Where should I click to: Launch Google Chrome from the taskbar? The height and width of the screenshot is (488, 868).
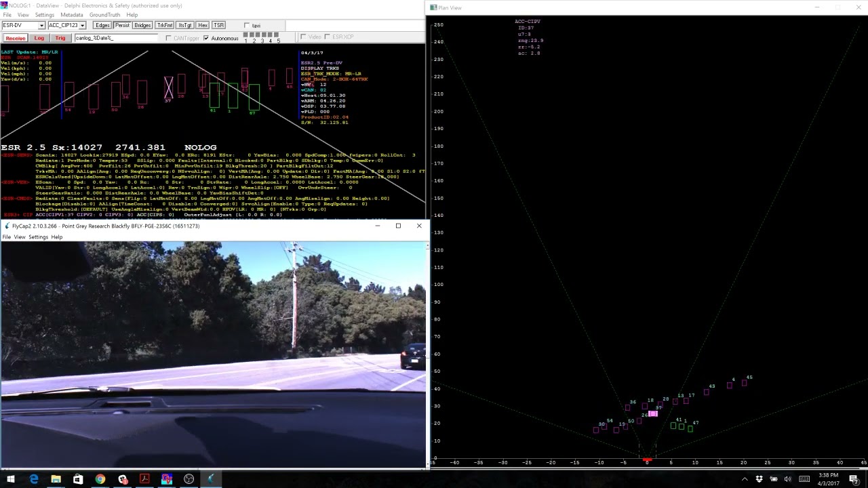point(100,479)
